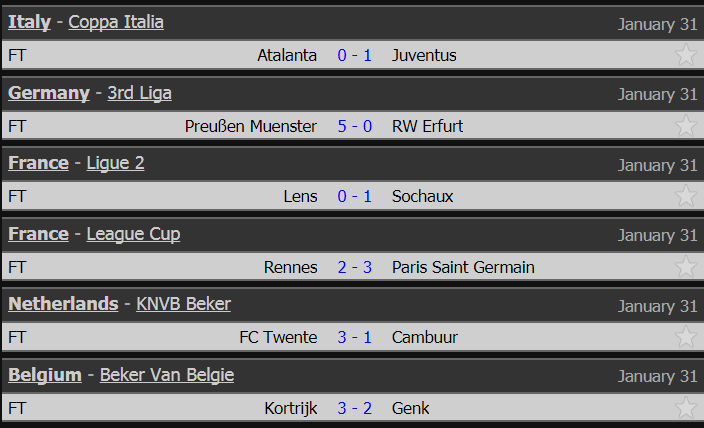The height and width of the screenshot is (428, 704).
Task: Open the League Cup competition link
Action: (x=133, y=234)
